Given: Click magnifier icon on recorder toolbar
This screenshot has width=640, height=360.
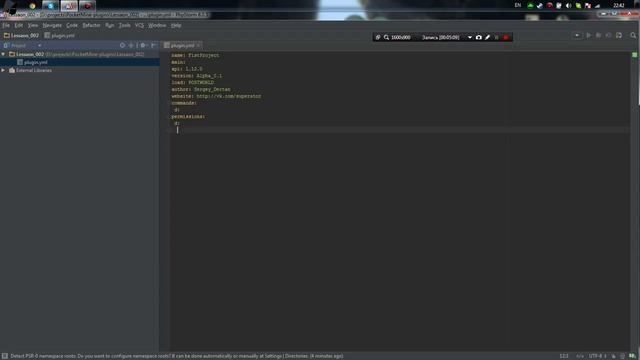Looking at the screenshot, I should point(386,37).
